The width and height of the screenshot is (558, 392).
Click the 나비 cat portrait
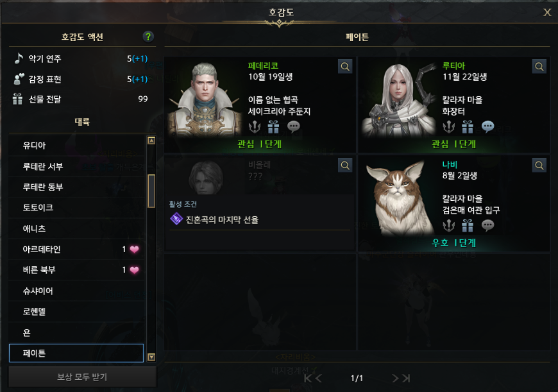tap(398, 198)
